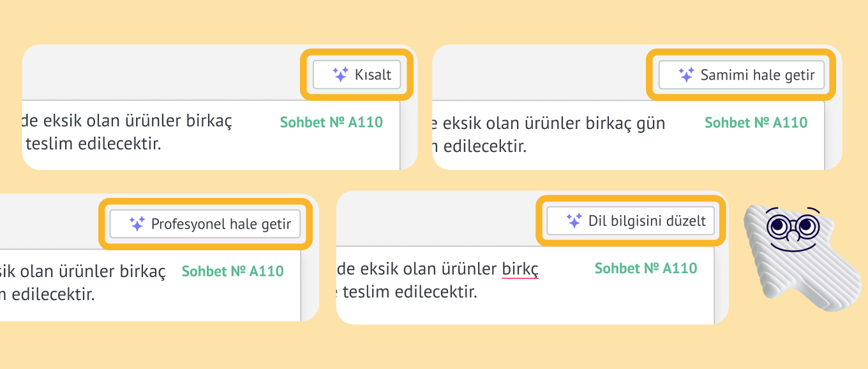This screenshot has width=868, height=369.
Task: Click the mascot's round glasses
Action: tap(790, 225)
